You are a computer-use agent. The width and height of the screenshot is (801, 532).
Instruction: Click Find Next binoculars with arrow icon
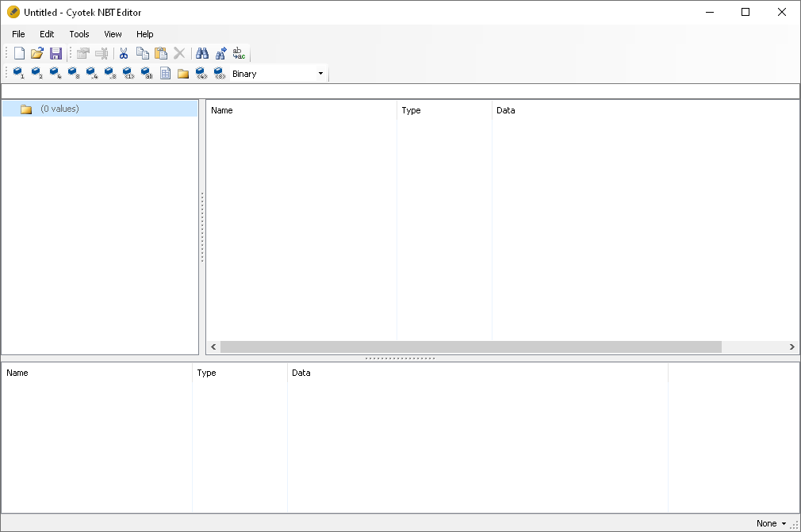220,53
